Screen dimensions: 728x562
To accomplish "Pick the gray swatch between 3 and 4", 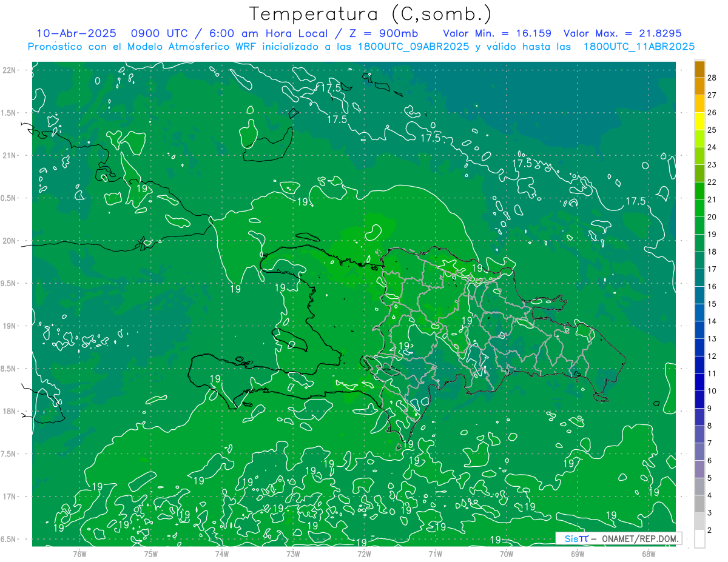I will 699,504.
